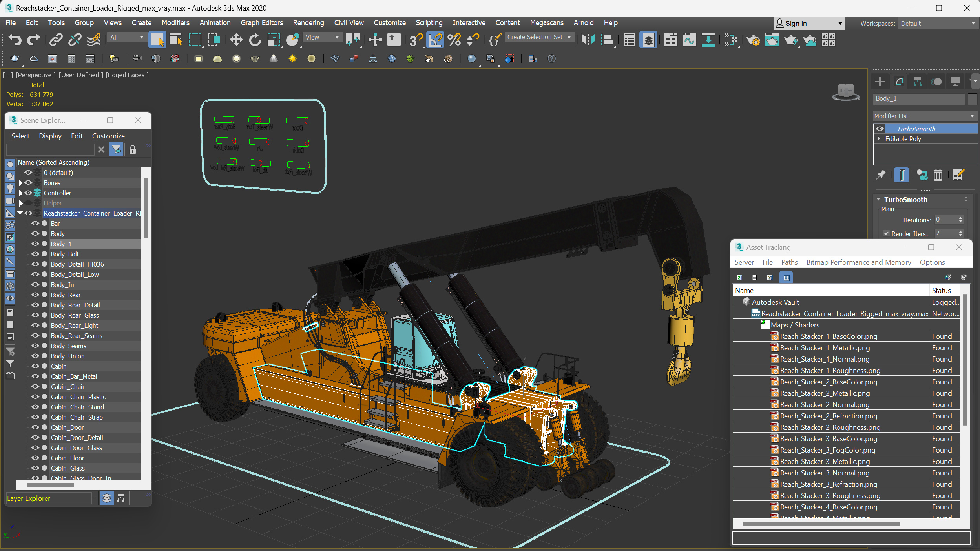Click Pin Stack icon in modifier panel
The width and height of the screenshot is (980, 551).
880,175
